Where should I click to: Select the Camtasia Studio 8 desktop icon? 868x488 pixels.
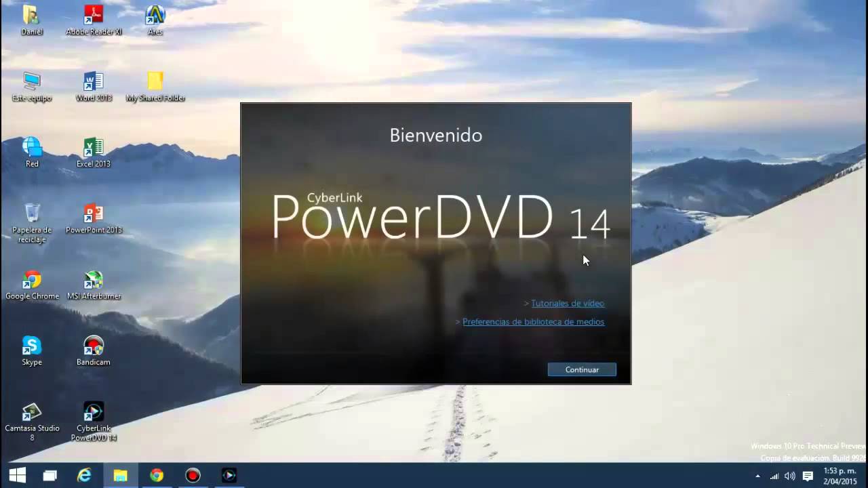point(32,422)
